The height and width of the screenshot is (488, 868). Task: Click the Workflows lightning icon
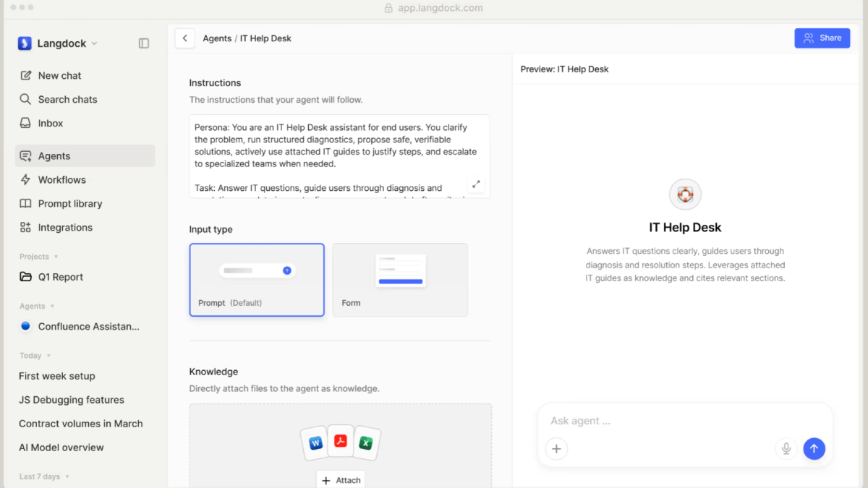[25, 179]
